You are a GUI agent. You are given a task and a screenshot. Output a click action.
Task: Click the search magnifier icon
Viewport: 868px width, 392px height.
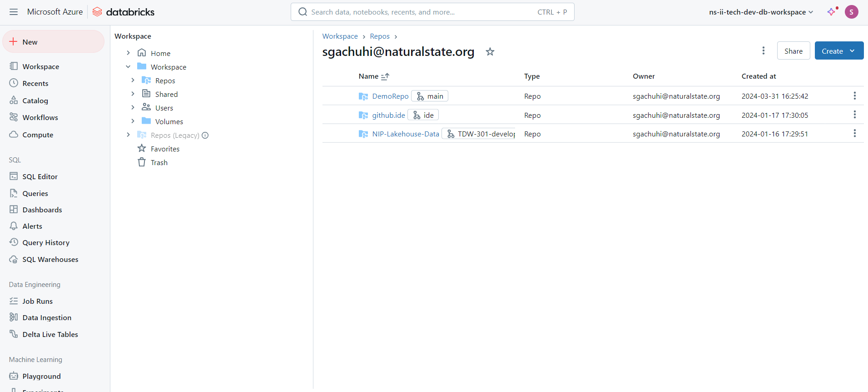[x=303, y=12]
